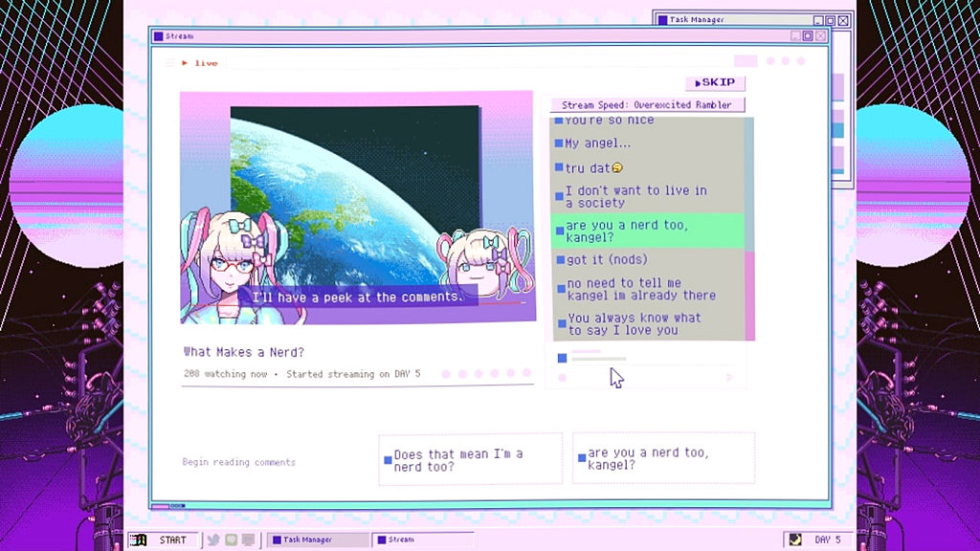Click the Task Manager window title icon
Image resolution: width=980 pixels, height=551 pixels.
[x=662, y=20]
